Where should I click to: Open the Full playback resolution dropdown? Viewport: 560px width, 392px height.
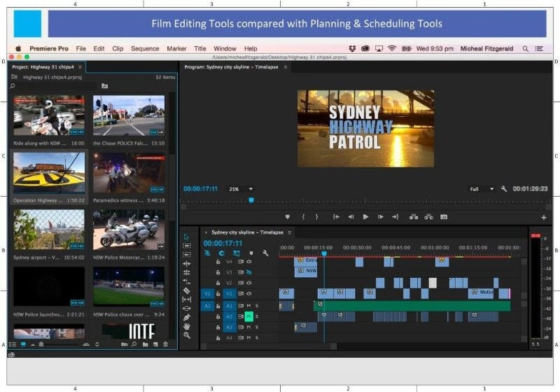[x=482, y=189]
